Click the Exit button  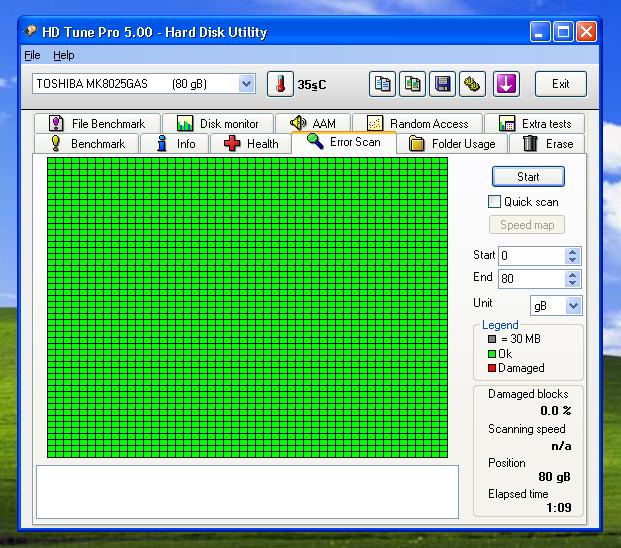coord(560,84)
